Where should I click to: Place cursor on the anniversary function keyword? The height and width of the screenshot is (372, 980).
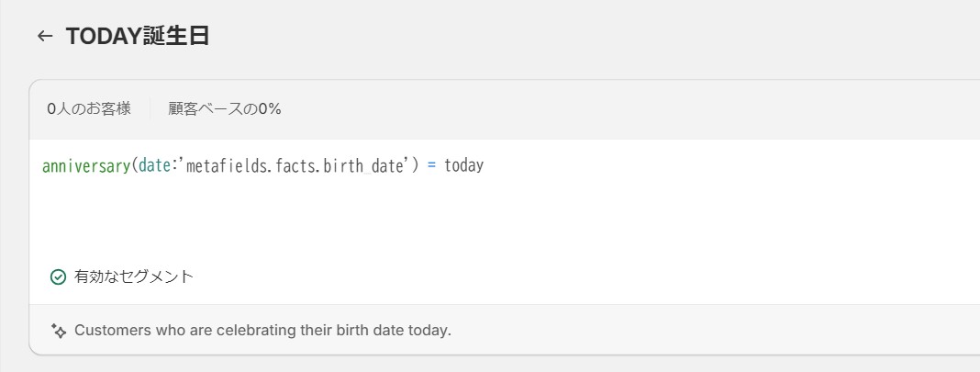pos(85,166)
